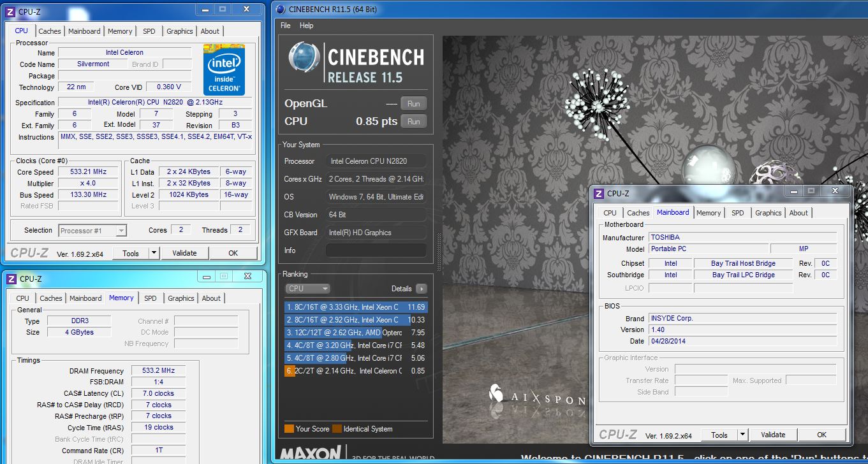Click the Bay Trail Host Bridge chipset field
Screen dimensions: 868x464
pyautogui.click(x=744, y=263)
